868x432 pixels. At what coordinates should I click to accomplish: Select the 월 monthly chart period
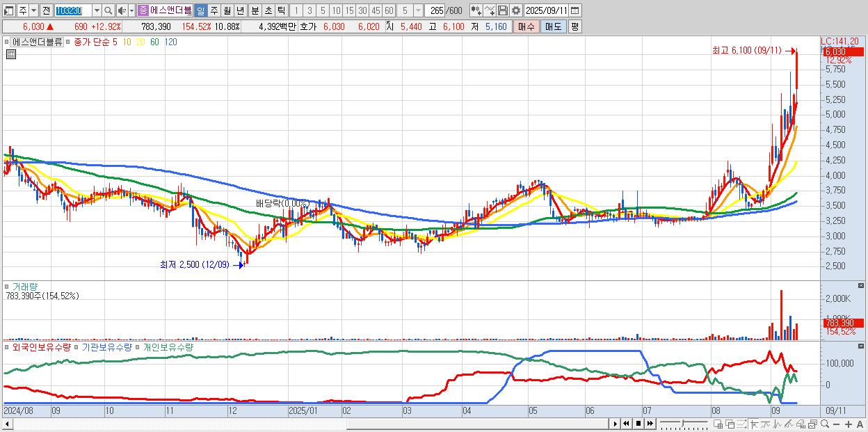pos(227,10)
